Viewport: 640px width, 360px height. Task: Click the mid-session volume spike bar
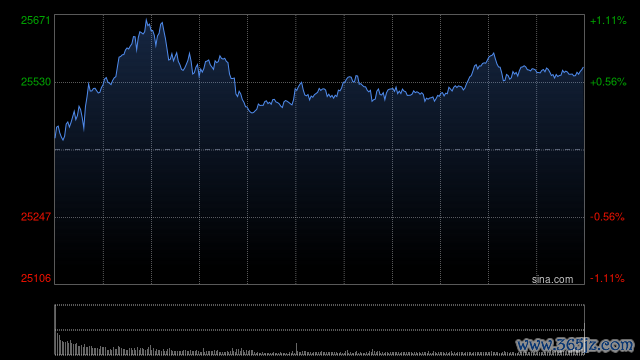296,349
